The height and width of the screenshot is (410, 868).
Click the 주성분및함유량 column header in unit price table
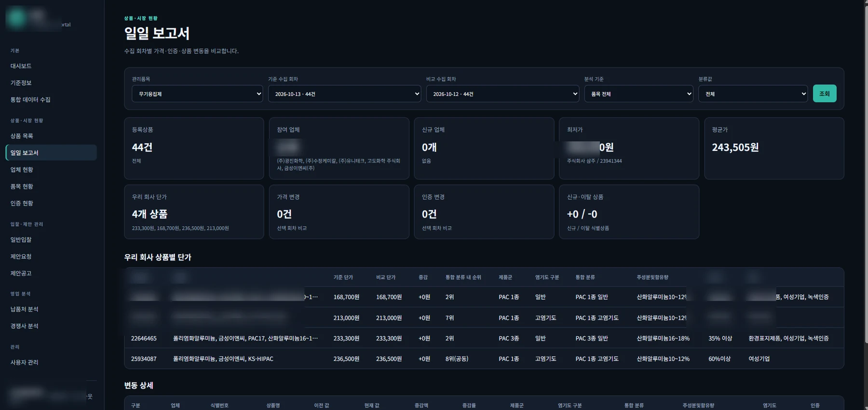coord(652,277)
